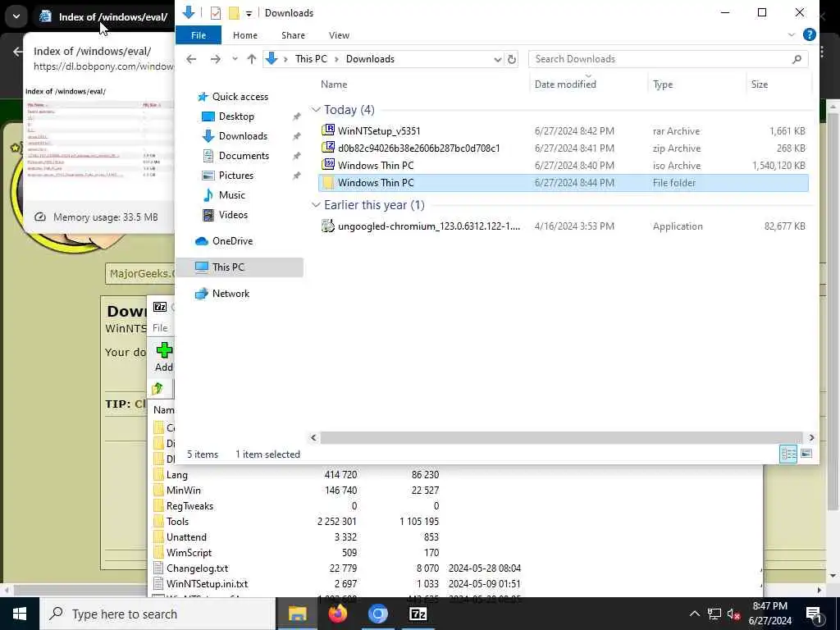Click horizontal scrollbar right arrow
The image size is (840, 630).
point(811,438)
